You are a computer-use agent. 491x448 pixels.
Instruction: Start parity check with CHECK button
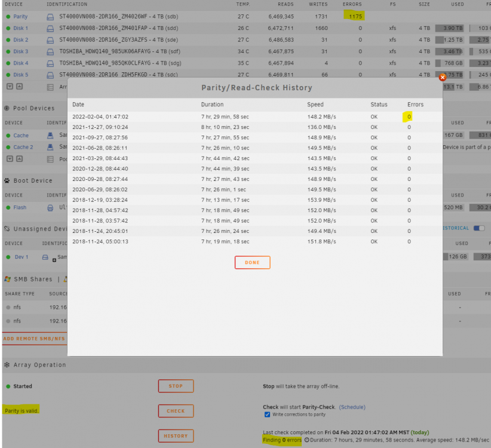[176, 411]
